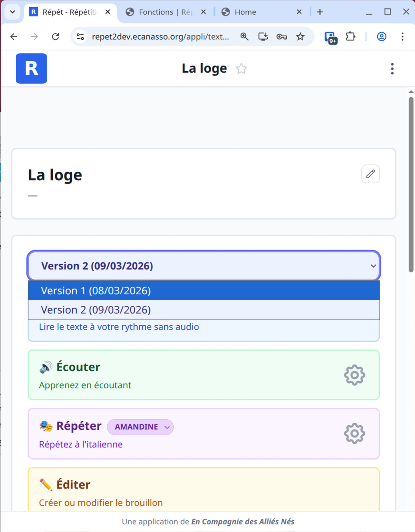Open the Chrome three-dot menu
The height and width of the screenshot is (532, 415).
coord(403,37)
